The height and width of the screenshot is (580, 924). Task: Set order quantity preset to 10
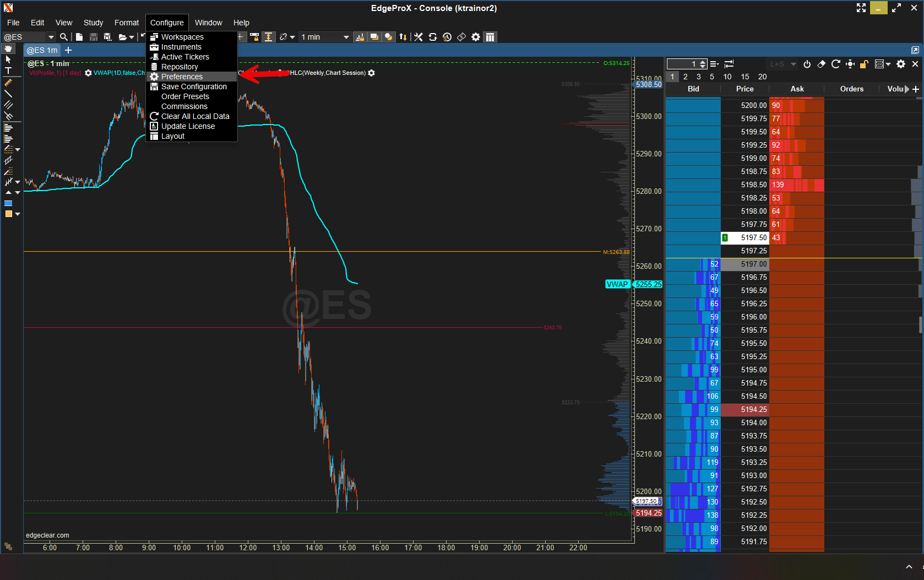(727, 77)
